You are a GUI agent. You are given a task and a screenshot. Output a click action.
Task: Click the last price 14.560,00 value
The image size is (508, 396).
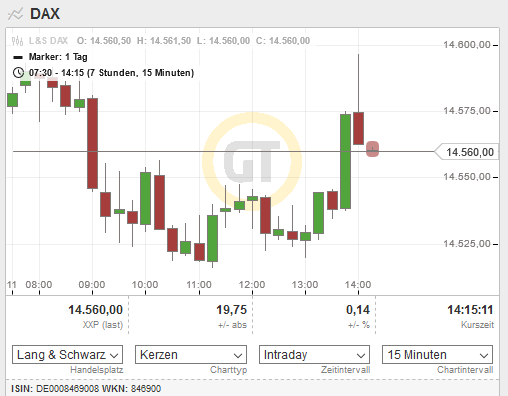pyautogui.click(x=96, y=310)
